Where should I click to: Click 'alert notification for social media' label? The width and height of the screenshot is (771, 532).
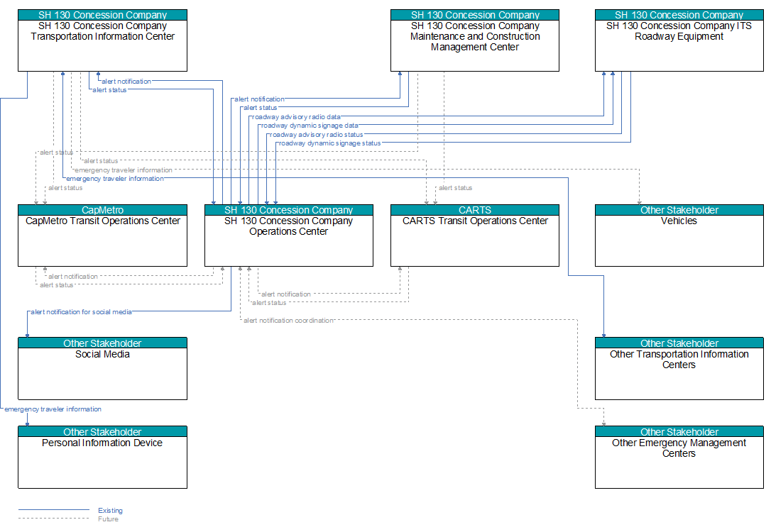click(x=81, y=312)
